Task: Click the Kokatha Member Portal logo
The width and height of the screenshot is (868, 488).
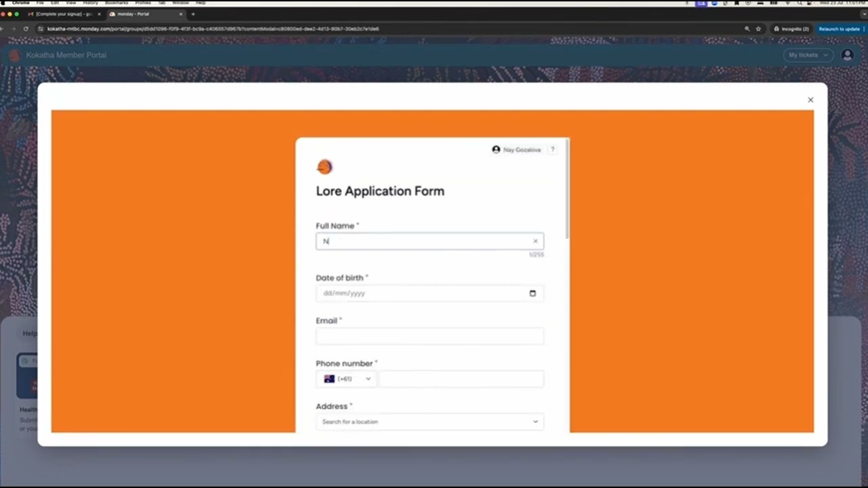Action: 14,55
